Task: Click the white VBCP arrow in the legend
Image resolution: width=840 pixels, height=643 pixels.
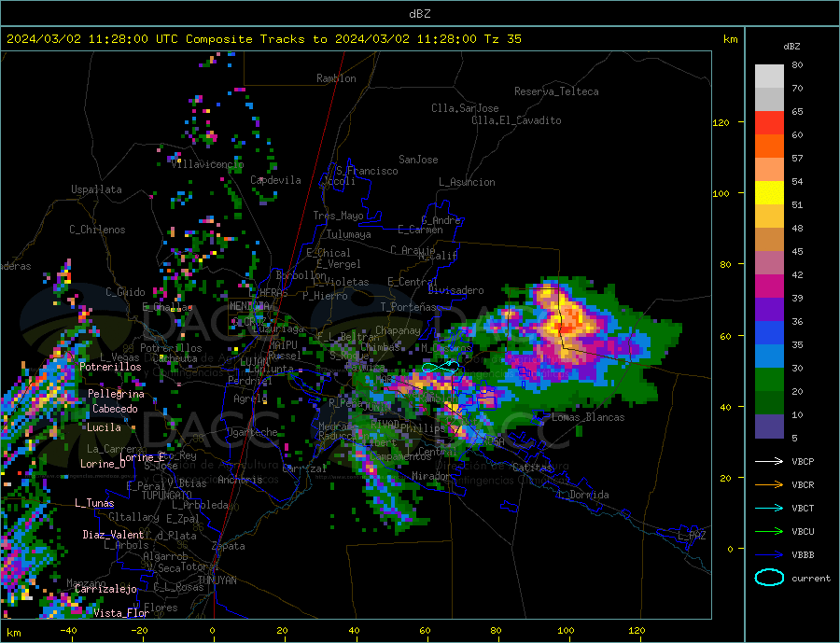Action: coord(769,461)
